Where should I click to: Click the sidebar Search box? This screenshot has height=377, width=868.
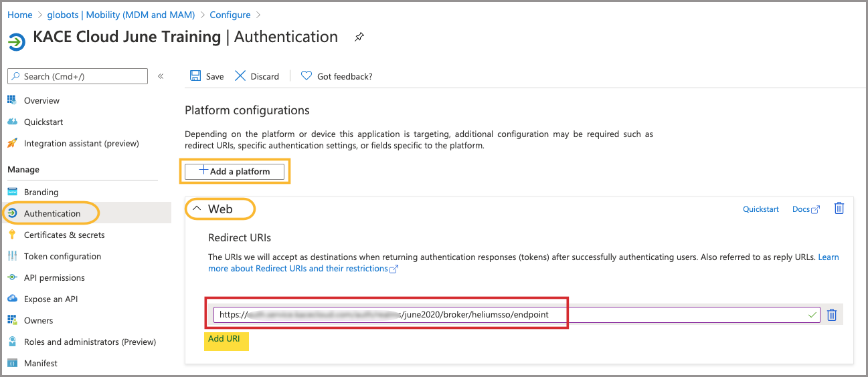(x=78, y=76)
